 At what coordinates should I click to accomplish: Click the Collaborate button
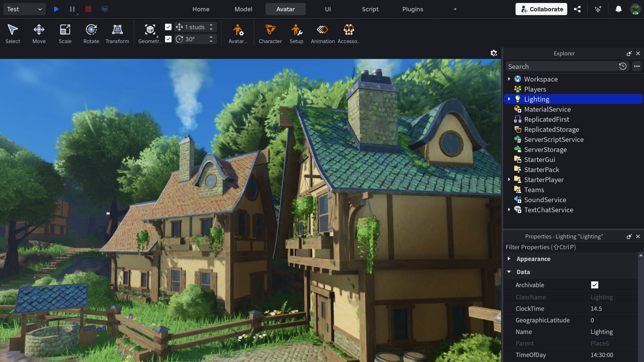coord(541,9)
